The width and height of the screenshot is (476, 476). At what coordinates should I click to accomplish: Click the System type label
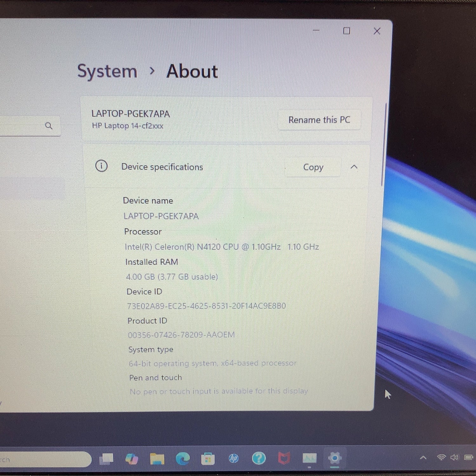click(x=151, y=349)
